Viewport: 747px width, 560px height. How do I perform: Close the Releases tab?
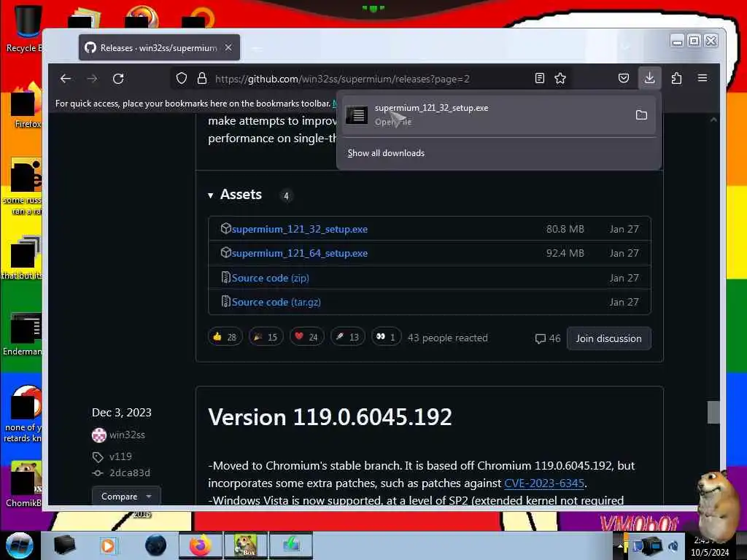click(228, 47)
